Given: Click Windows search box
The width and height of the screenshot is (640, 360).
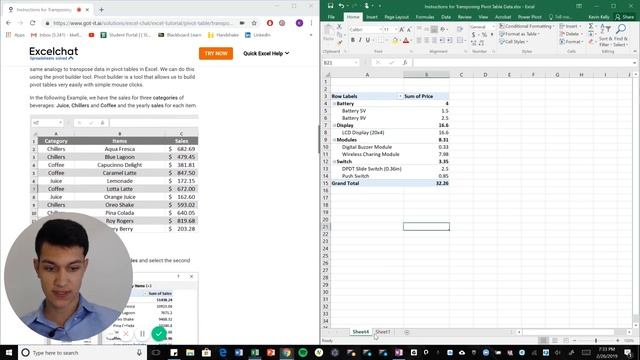Looking at the screenshot, I should point(82,352).
